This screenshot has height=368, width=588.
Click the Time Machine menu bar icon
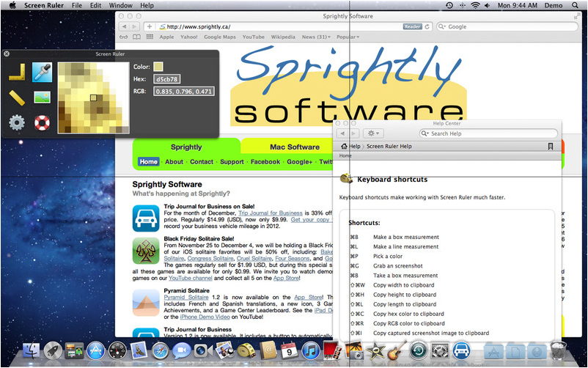(449, 5)
